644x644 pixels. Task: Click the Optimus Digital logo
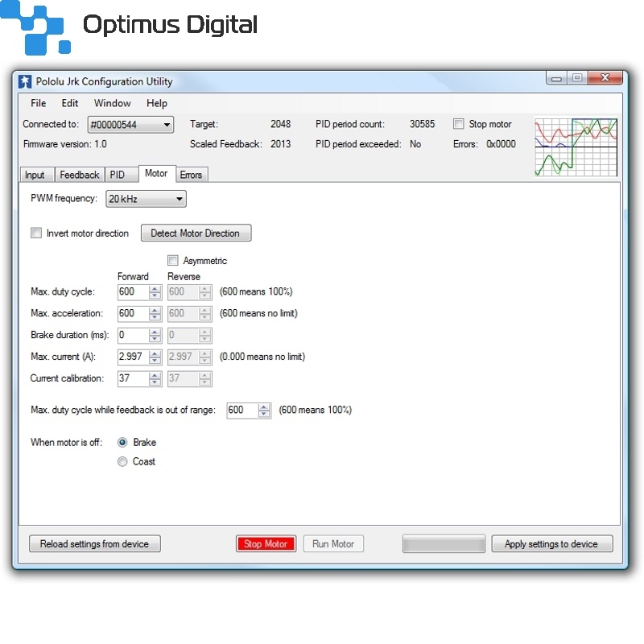(x=129, y=27)
